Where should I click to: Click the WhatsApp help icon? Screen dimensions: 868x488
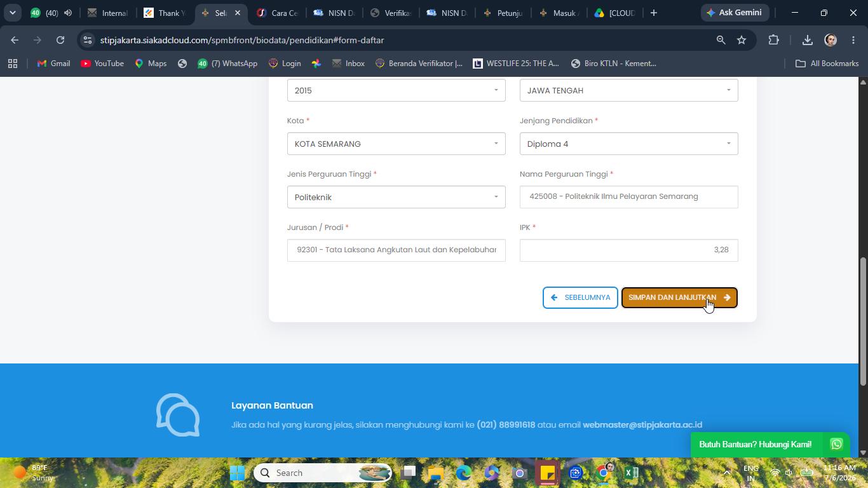point(836,444)
